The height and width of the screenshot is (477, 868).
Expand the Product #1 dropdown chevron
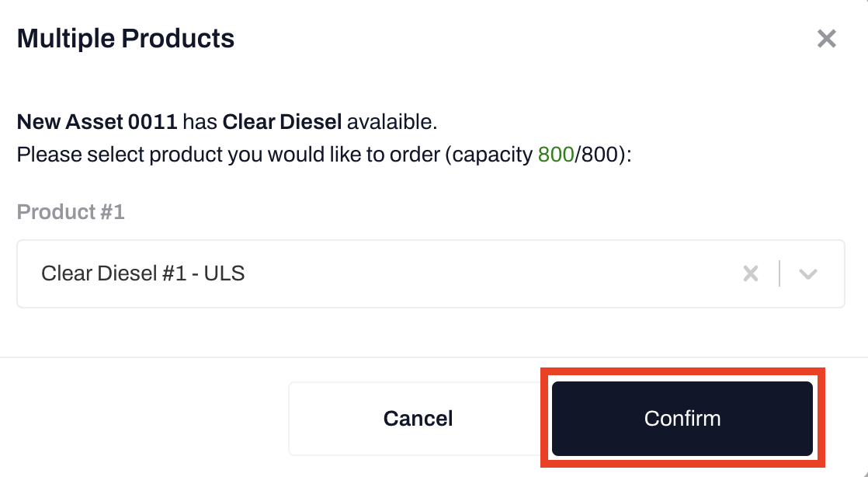click(x=808, y=273)
